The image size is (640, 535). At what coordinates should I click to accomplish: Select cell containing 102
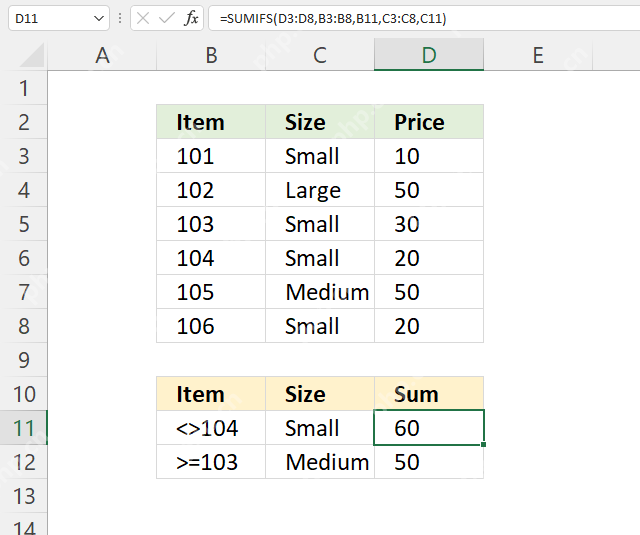pos(211,190)
